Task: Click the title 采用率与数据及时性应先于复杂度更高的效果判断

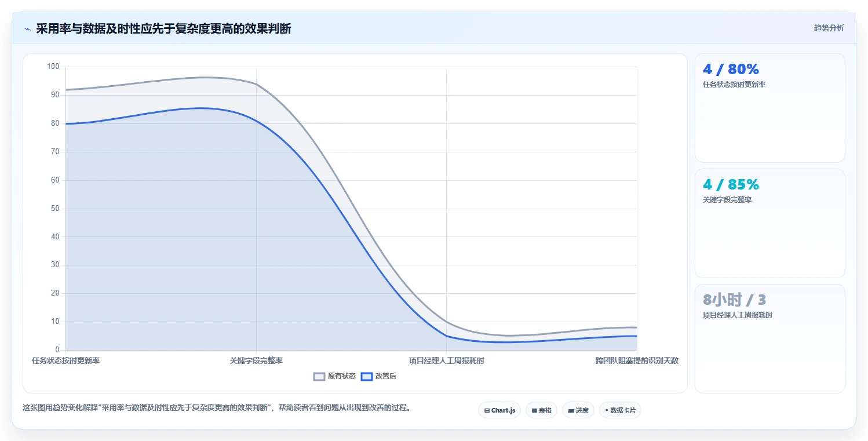Action: [163, 29]
